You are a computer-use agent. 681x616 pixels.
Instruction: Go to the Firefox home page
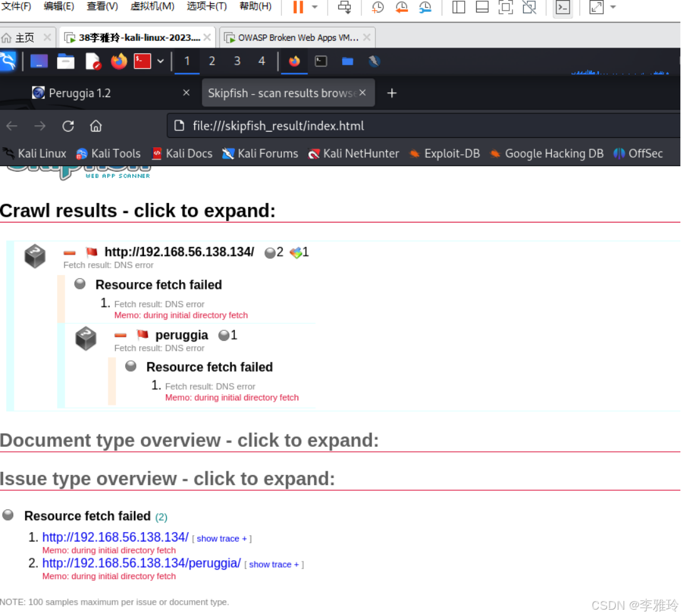(96, 126)
